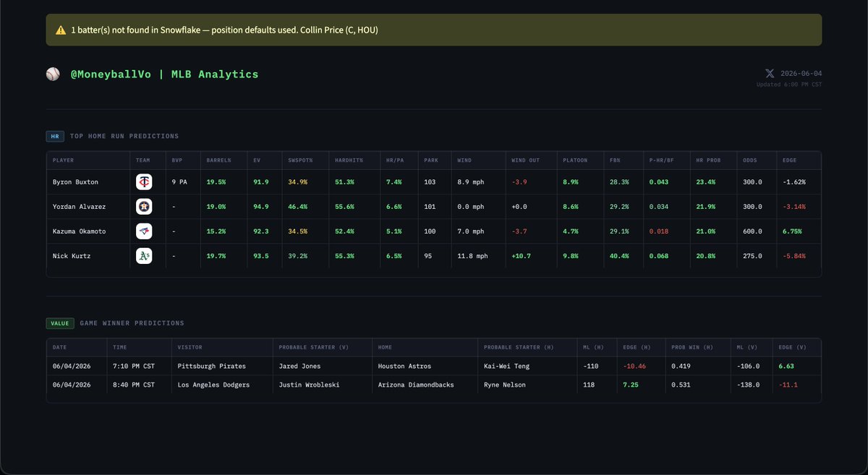Click the Houston Astros team logo
This screenshot has height=475, width=868.
pos(144,207)
